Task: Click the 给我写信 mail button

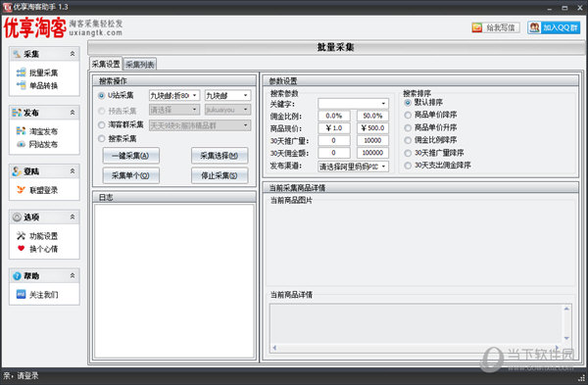Action: 495,27
